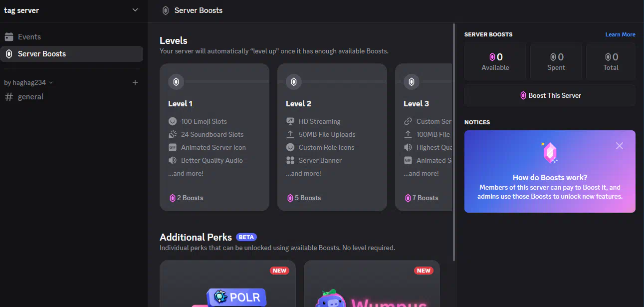
Task: Open the general text channel
Action: point(72,97)
